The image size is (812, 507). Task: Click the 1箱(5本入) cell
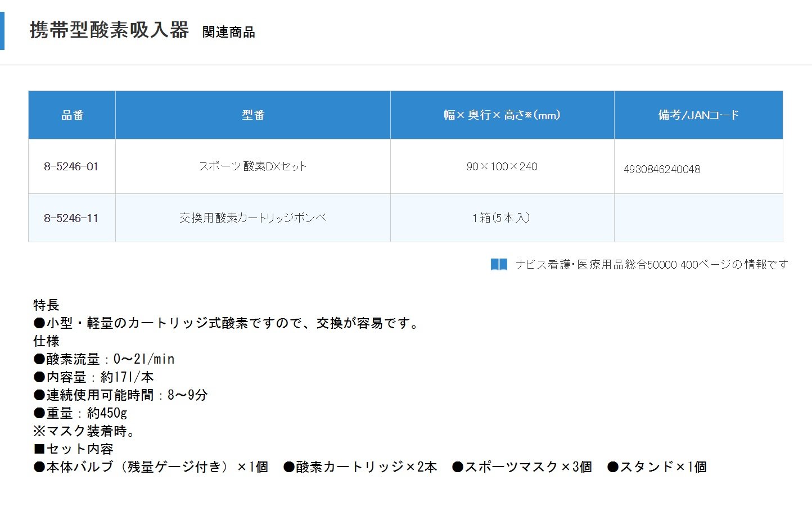[502, 218]
